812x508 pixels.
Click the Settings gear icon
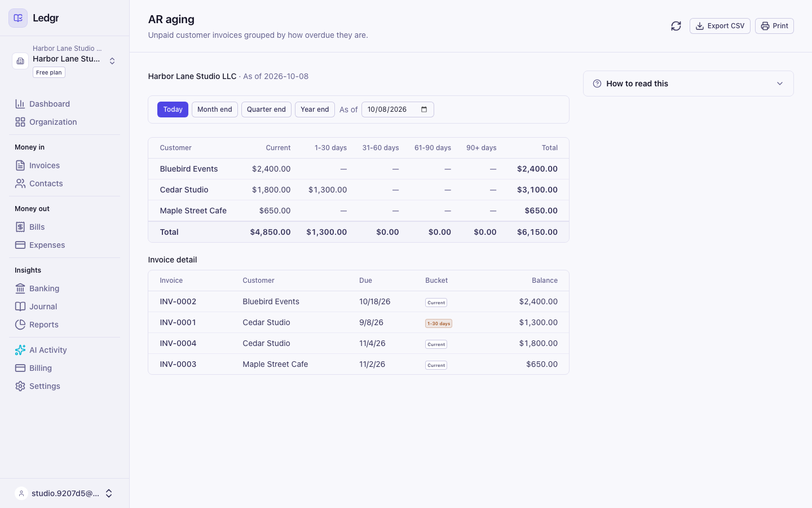point(20,386)
